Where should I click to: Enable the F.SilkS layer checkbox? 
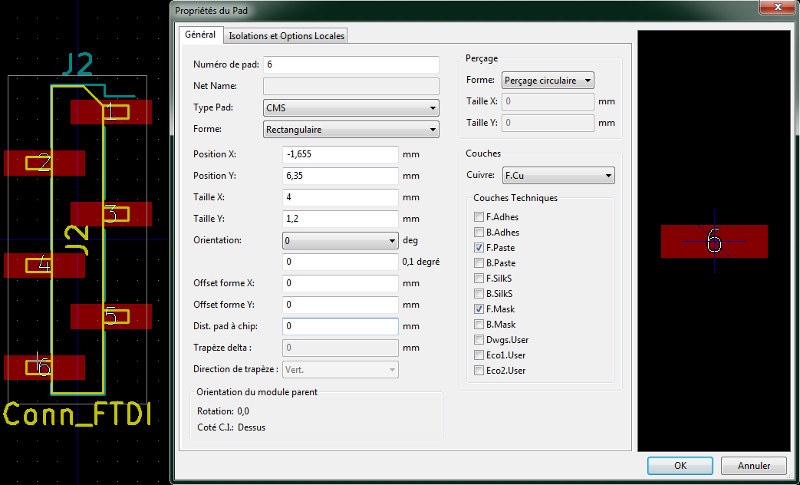pos(479,278)
